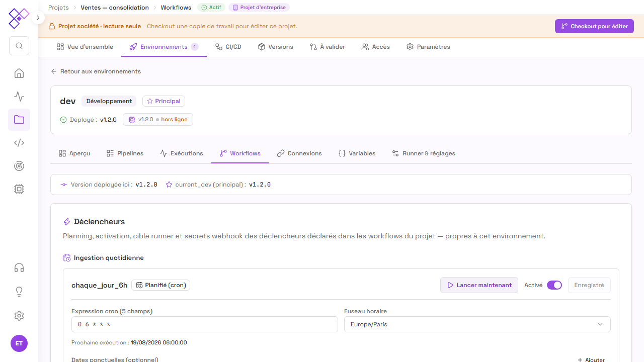644x362 pixels.
Task: Open target radar icon in sidebar
Action: (19, 166)
